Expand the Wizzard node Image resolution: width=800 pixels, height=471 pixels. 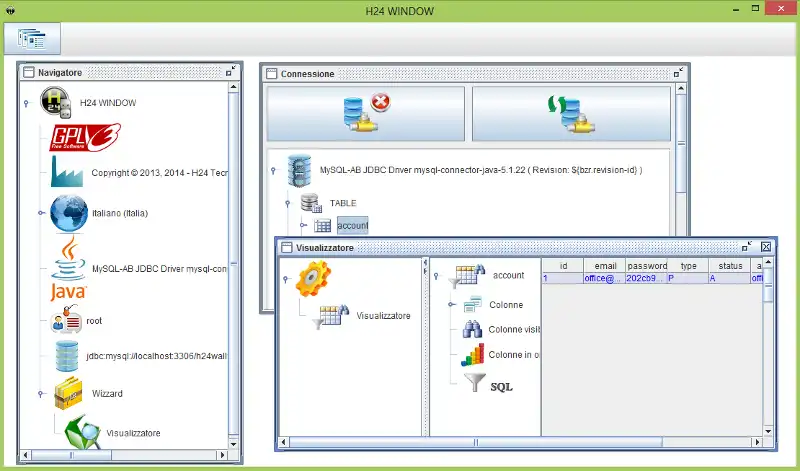pyautogui.click(x=41, y=393)
